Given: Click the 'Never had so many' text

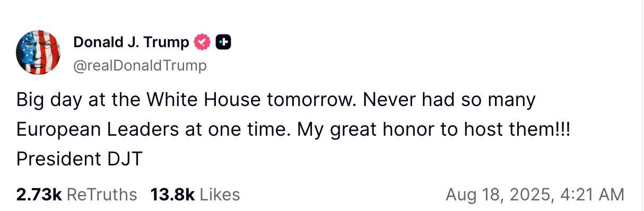Looking at the screenshot, I should [448, 100].
